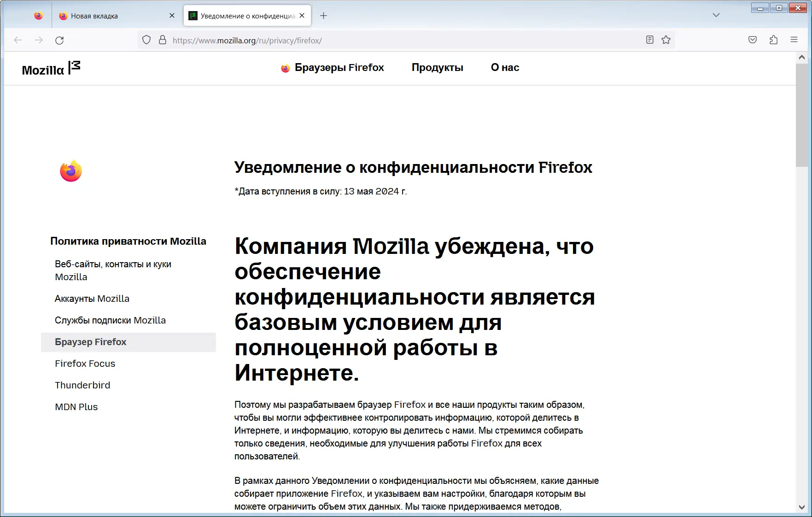Open the list of all tabs chevron
This screenshot has height=517, width=812.
click(x=716, y=15)
